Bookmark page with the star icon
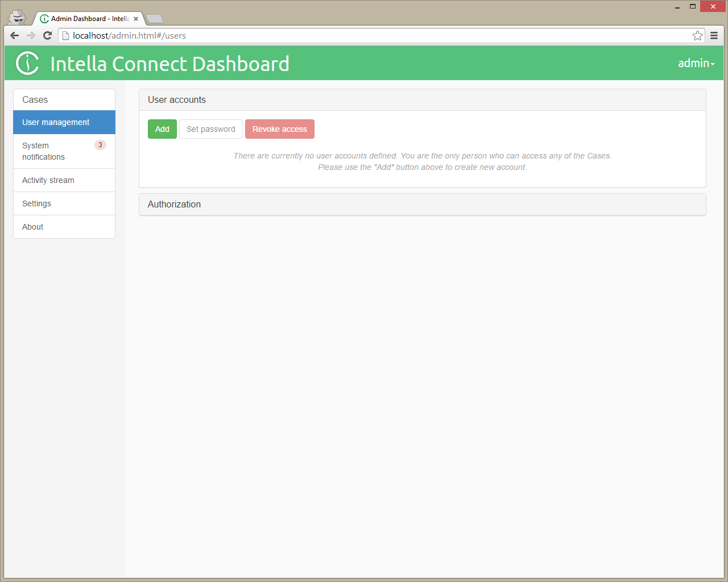728x582 pixels. [x=697, y=36]
